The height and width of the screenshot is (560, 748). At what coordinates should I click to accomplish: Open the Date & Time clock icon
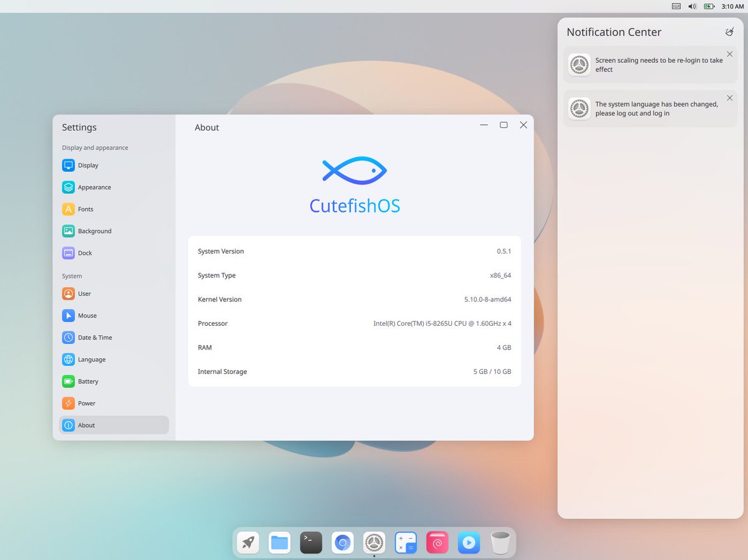pos(69,338)
